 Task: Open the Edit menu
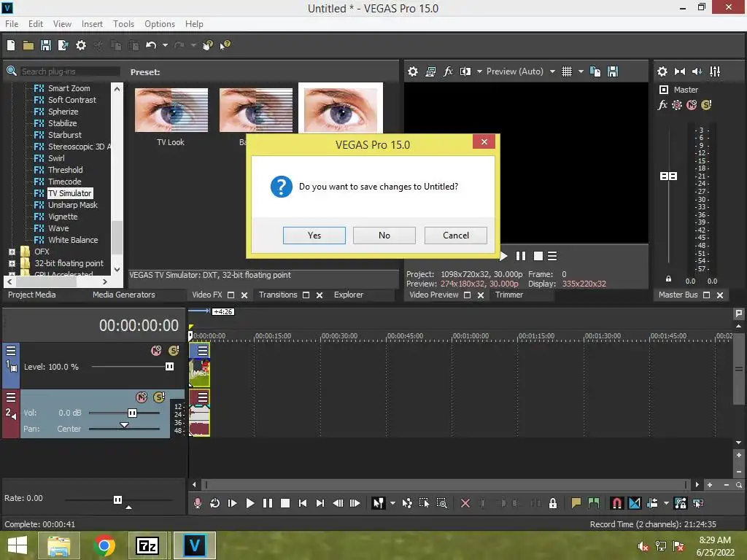pos(36,24)
